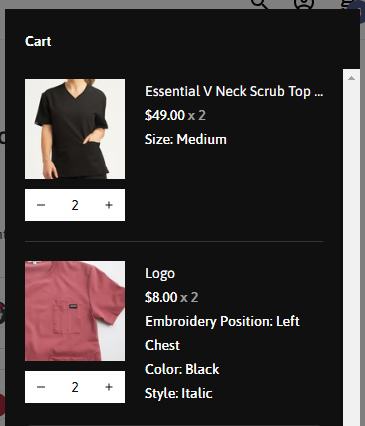The height and width of the screenshot is (426, 365).
Task: Click the Size: Medium label
Action: coord(186,139)
